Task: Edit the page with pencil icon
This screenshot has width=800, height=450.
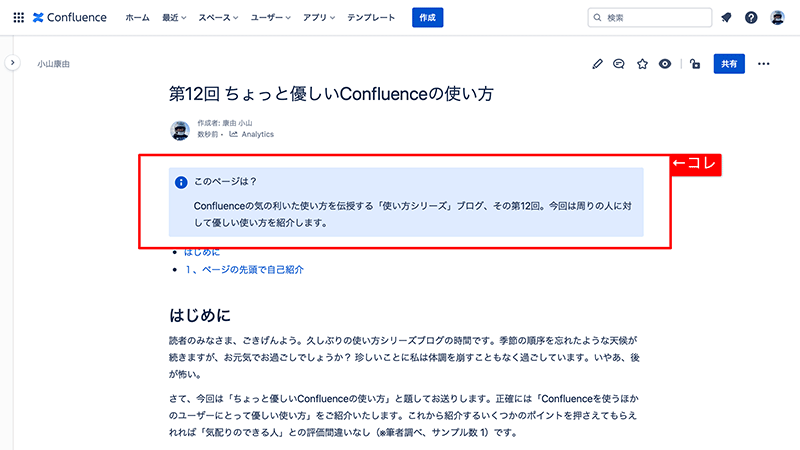Action: click(x=597, y=64)
